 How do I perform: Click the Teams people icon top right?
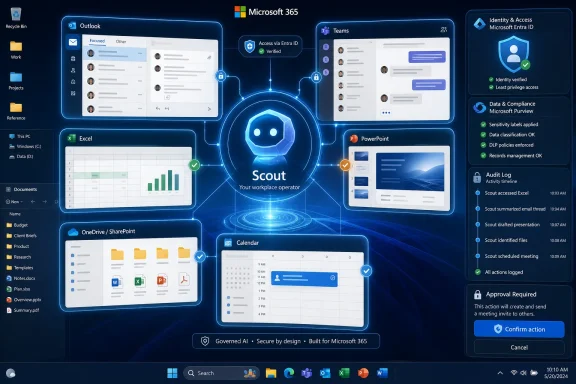pyautogui.click(x=443, y=30)
